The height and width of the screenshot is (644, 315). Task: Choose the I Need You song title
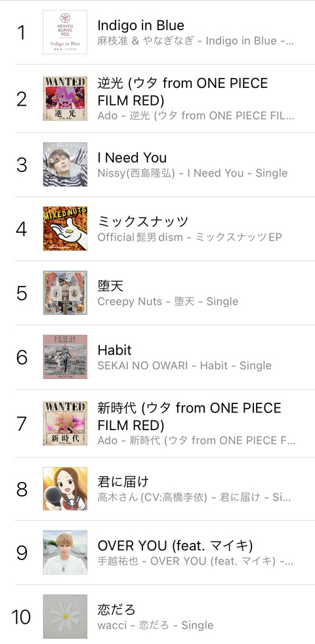click(x=132, y=157)
